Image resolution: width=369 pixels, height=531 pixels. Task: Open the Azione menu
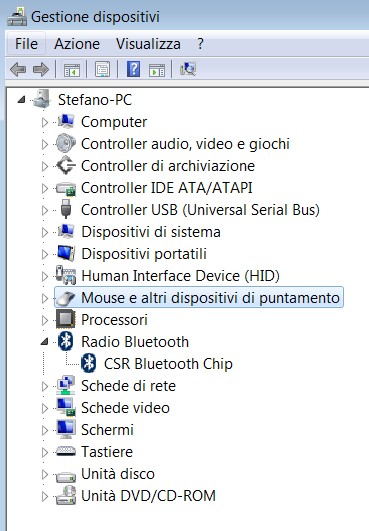(77, 44)
